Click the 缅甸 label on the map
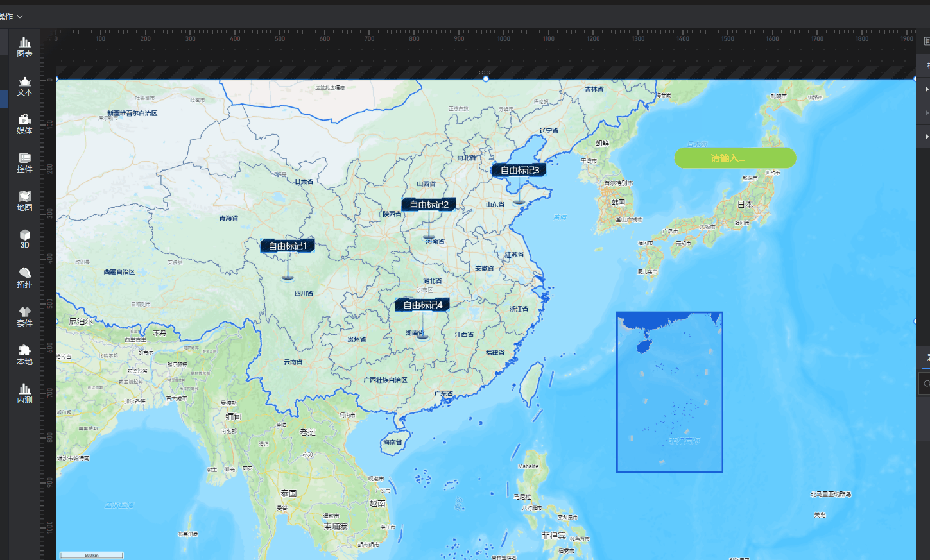 tap(233, 417)
